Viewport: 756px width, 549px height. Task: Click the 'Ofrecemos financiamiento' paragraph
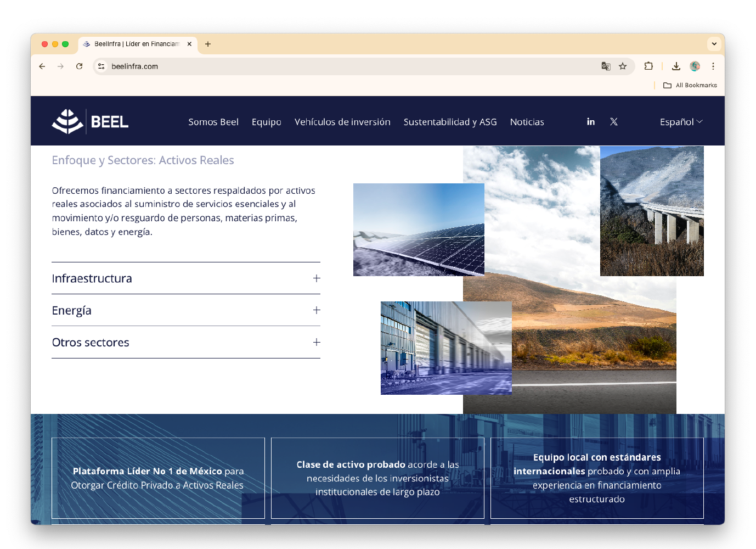(x=184, y=211)
